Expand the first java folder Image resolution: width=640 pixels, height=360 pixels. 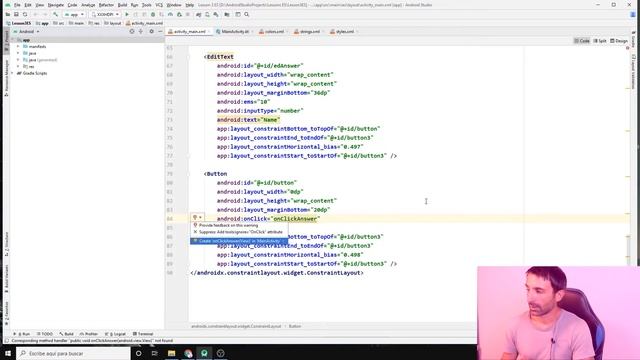tap(18, 53)
